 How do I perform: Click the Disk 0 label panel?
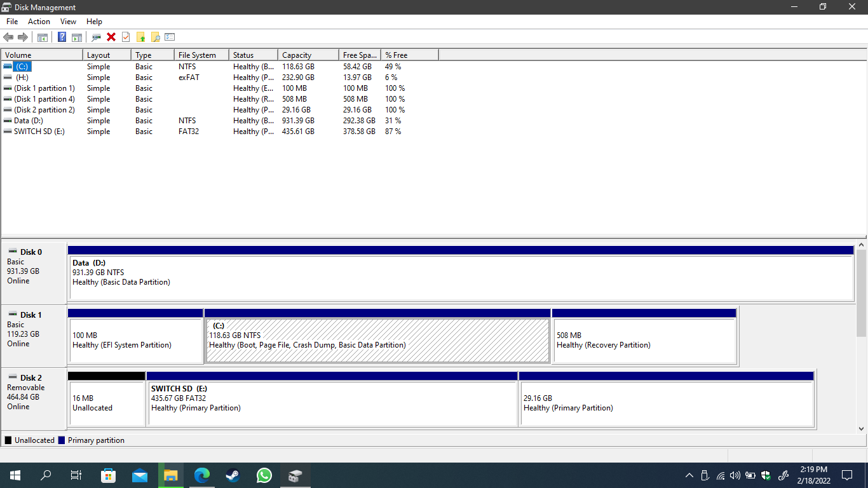click(34, 272)
